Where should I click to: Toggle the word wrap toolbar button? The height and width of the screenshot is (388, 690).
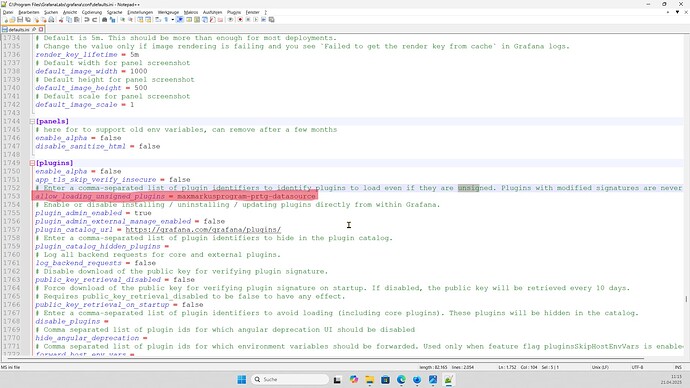click(158, 20)
